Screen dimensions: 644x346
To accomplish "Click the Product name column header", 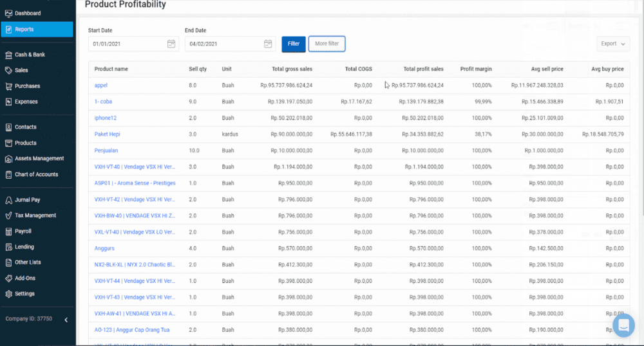I will [111, 69].
